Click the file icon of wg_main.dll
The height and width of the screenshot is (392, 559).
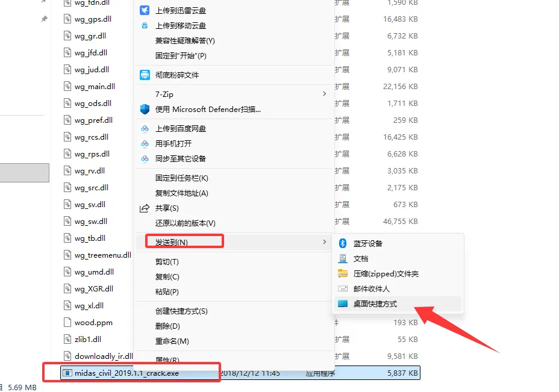(x=67, y=86)
